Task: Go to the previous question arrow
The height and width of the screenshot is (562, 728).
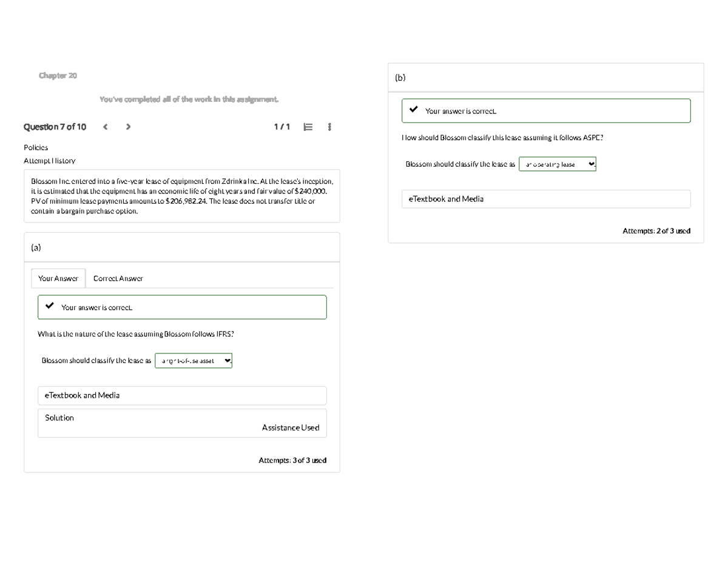Action: coord(106,127)
